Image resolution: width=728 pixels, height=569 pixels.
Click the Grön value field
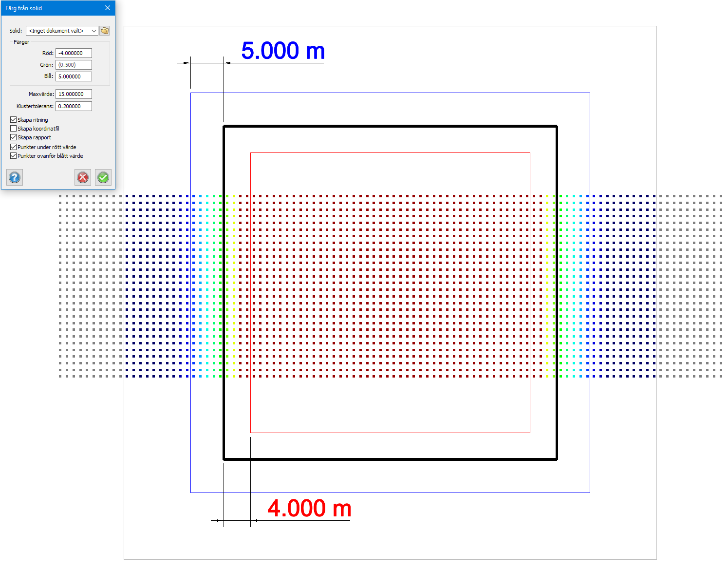tap(74, 65)
